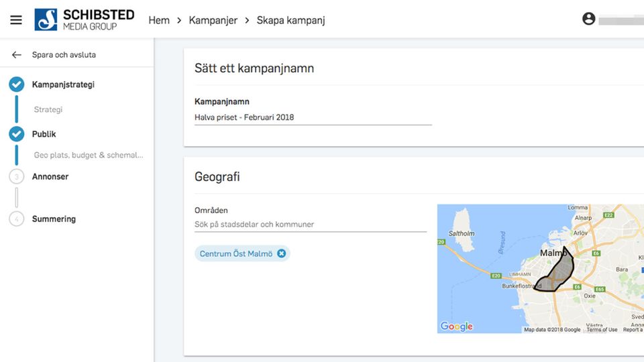
Task: Click the back arrow beside Spara och avsluta
Action: coord(17,55)
